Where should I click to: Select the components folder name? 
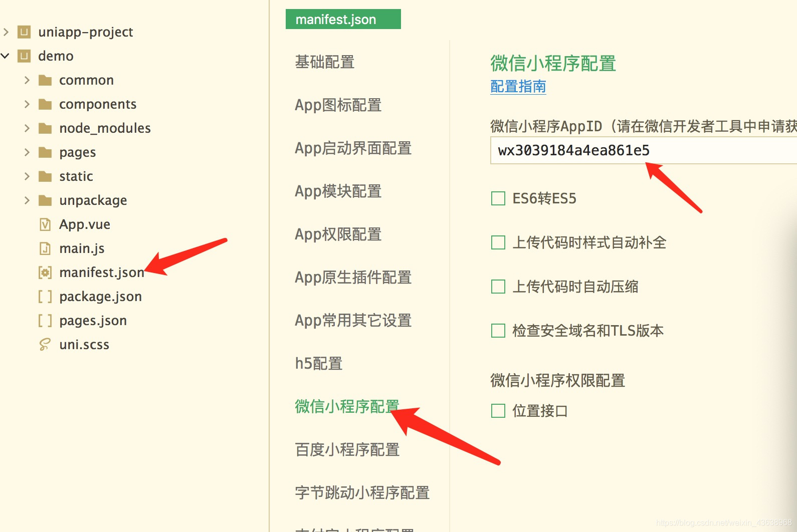[98, 104]
